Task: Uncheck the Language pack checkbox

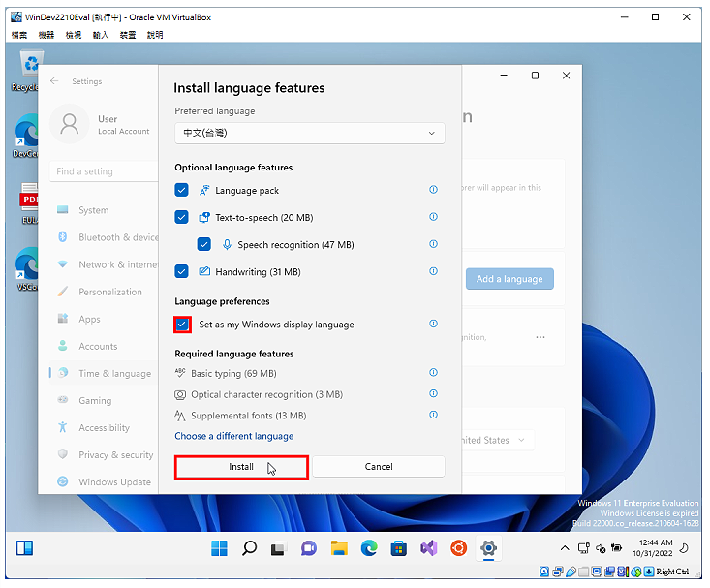Action: click(x=181, y=190)
